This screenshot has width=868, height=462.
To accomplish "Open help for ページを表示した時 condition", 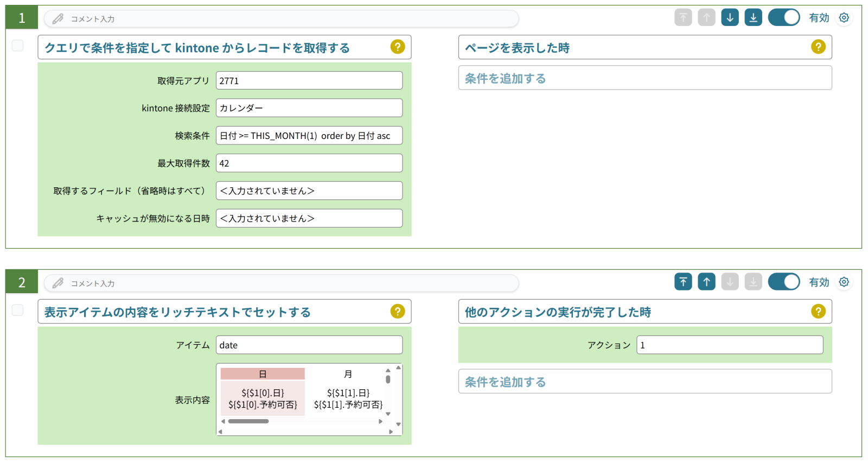I will click(818, 47).
